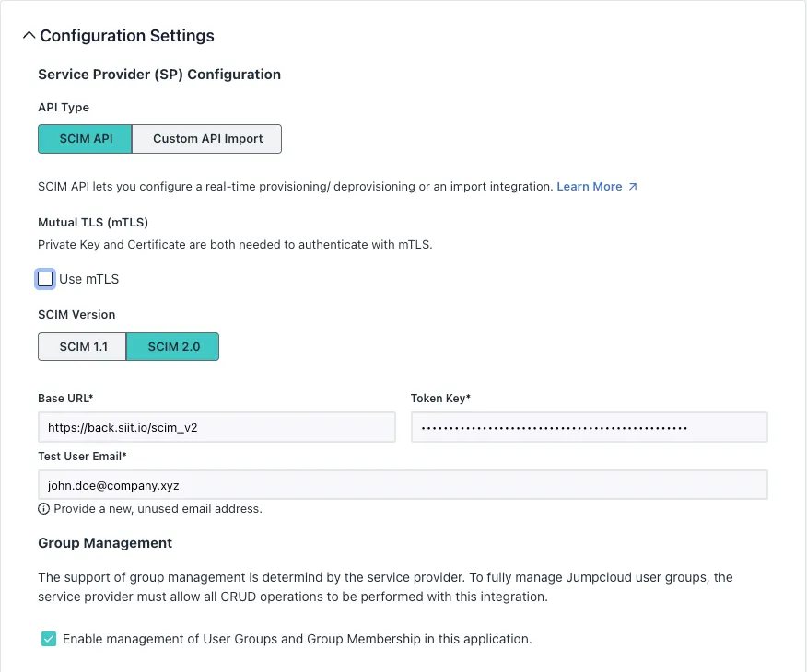Click the Token Key field label

[x=440, y=399]
